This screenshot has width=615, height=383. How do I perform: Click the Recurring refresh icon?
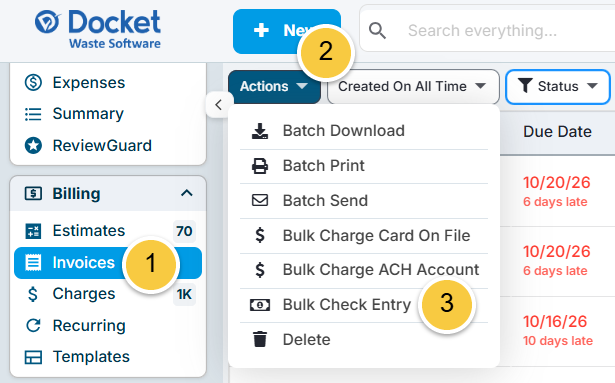click(x=33, y=325)
